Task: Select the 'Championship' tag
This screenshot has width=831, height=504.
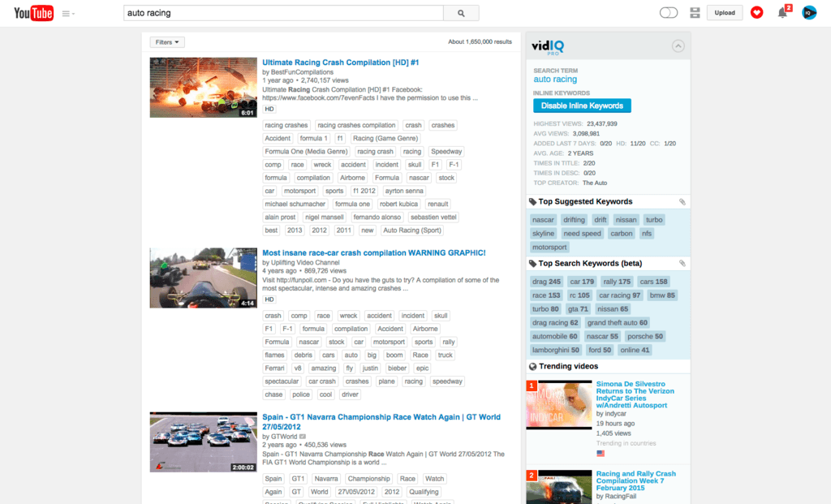Action: pos(369,479)
